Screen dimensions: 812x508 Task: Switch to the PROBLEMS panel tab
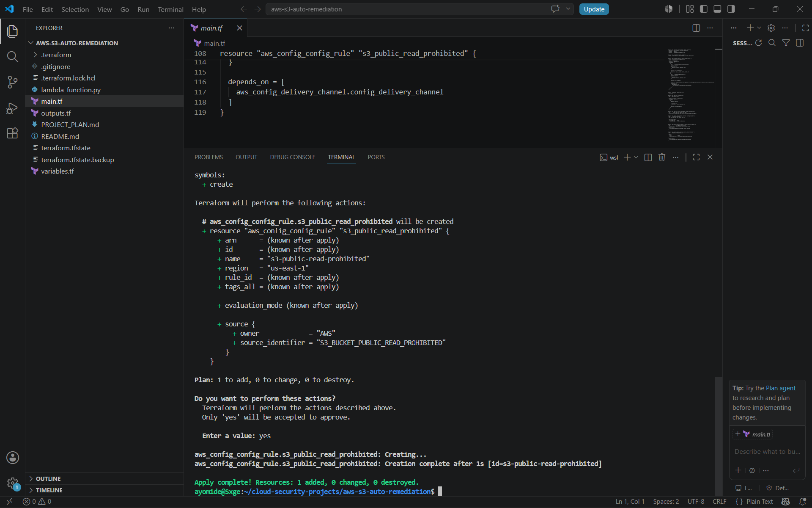208,157
